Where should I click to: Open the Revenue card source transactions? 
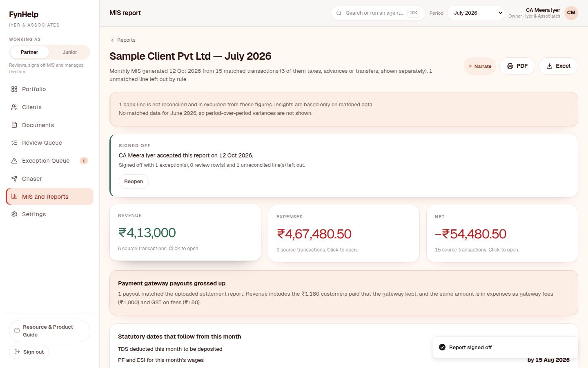coord(185,232)
